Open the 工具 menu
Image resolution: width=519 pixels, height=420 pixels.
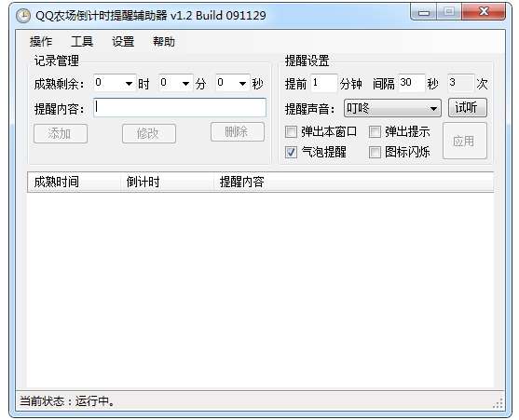tap(82, 42)
